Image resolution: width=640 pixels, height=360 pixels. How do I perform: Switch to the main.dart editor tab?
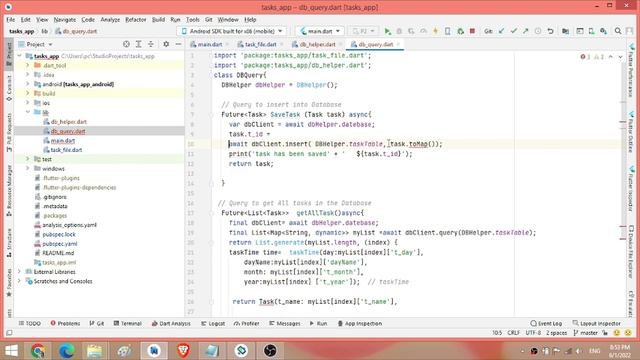pos(210,44)
